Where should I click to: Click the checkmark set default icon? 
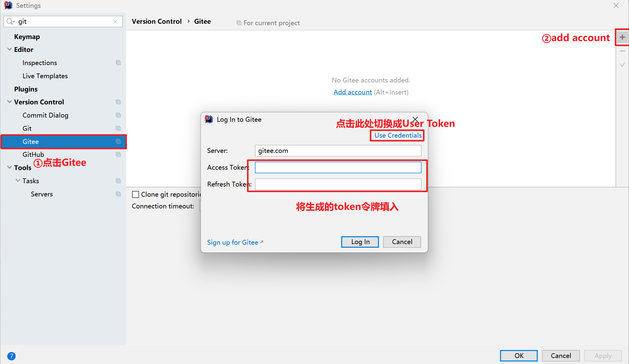point(622,64)
